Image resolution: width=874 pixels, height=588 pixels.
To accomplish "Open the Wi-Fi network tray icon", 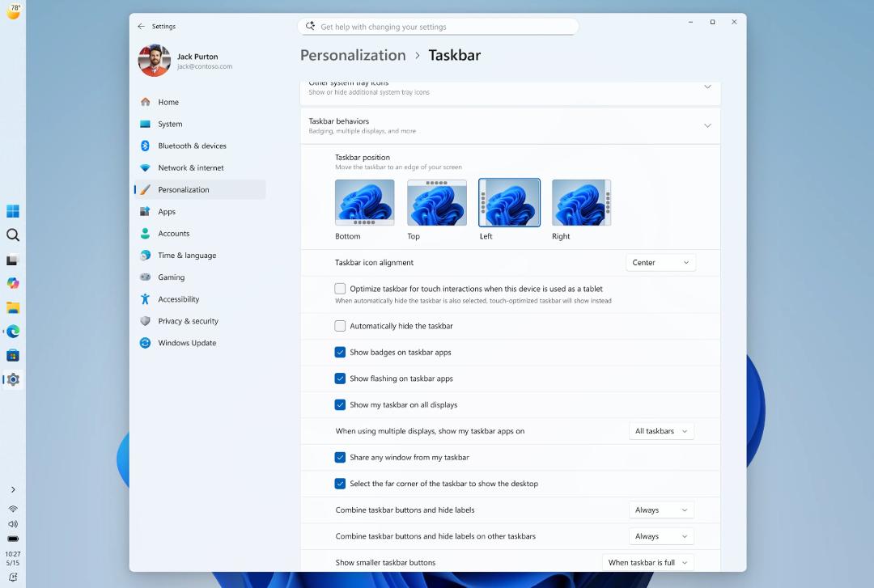I will coord(13,509).
